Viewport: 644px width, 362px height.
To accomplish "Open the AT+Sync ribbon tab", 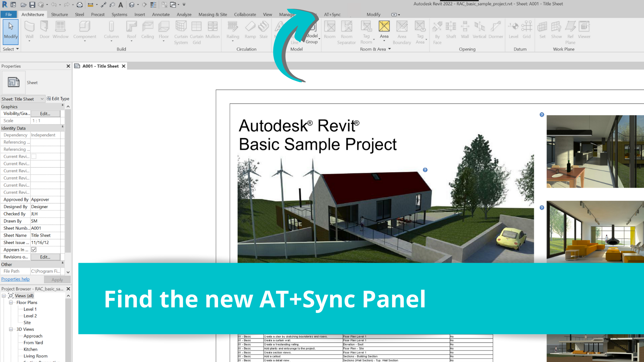I will tap(332, 14).
